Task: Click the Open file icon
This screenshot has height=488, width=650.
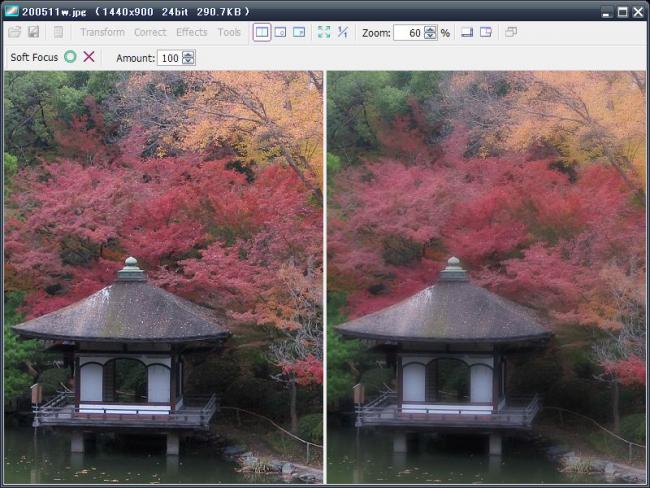Action: [x=15, y=32]
